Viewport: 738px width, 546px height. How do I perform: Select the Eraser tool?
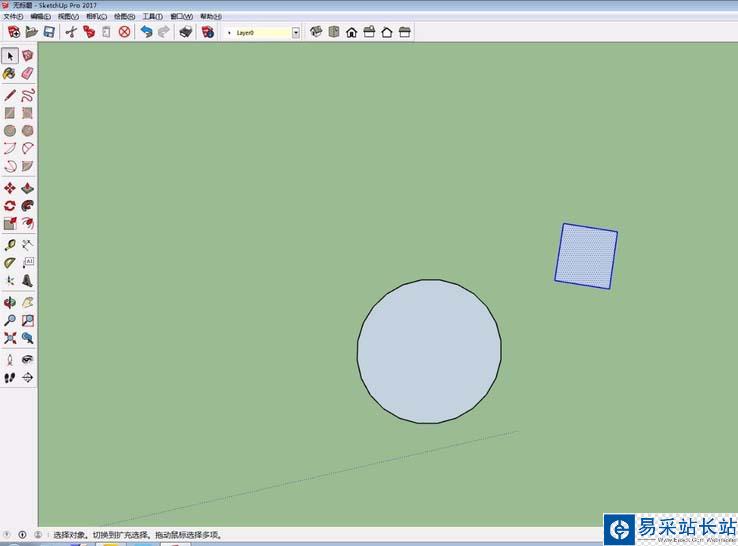27,73
